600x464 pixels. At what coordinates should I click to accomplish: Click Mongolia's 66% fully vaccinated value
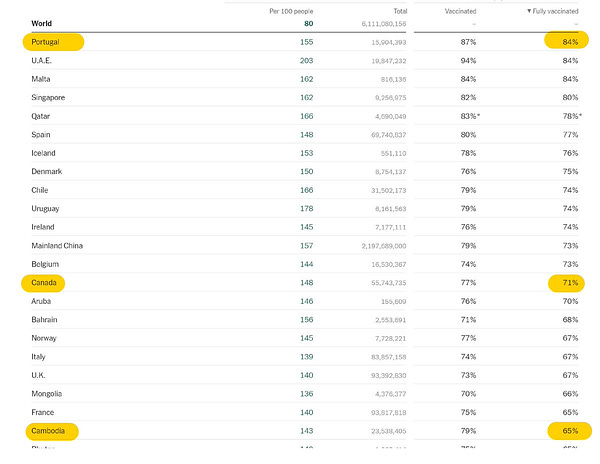[570, 394]
